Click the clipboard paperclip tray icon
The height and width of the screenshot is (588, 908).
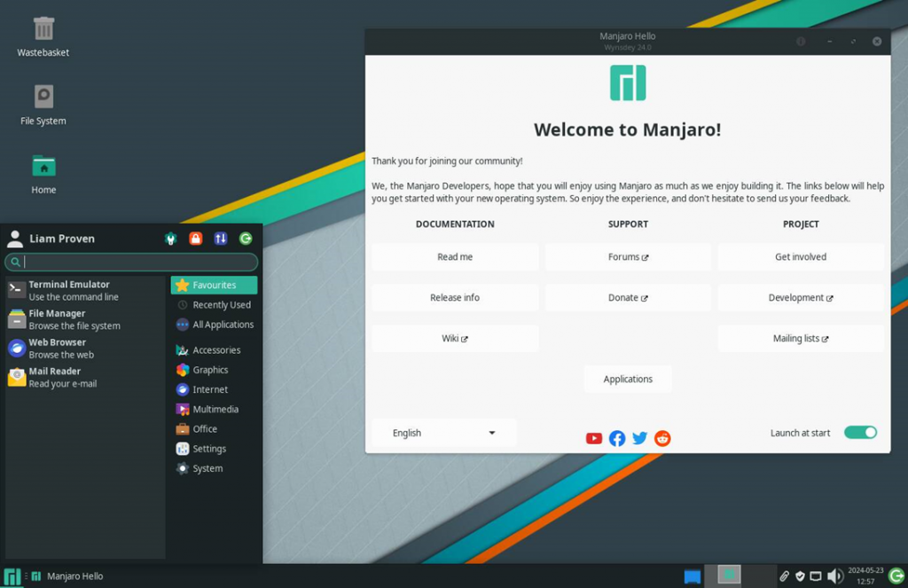pos(784,576)
